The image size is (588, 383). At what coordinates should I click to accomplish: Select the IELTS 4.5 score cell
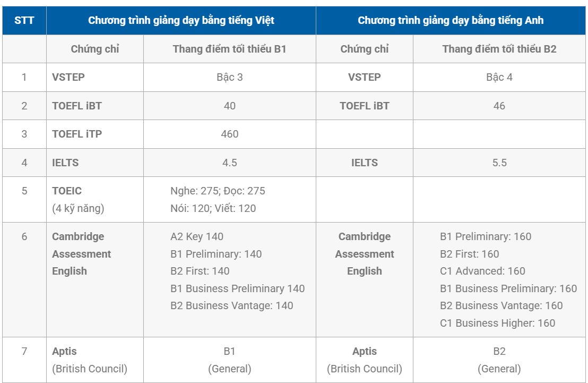click(229, 163)
